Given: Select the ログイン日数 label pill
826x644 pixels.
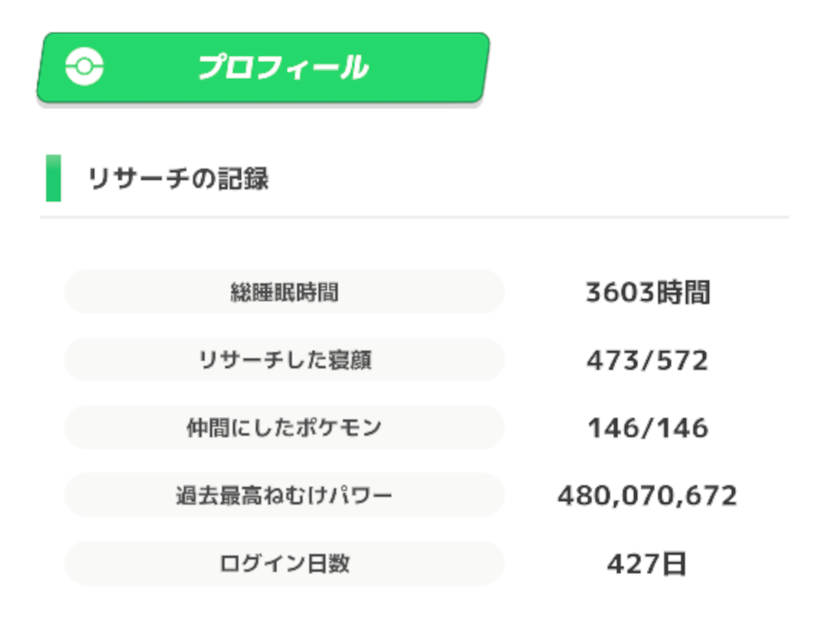Looking at the screenshot, I should click(285, 564).
